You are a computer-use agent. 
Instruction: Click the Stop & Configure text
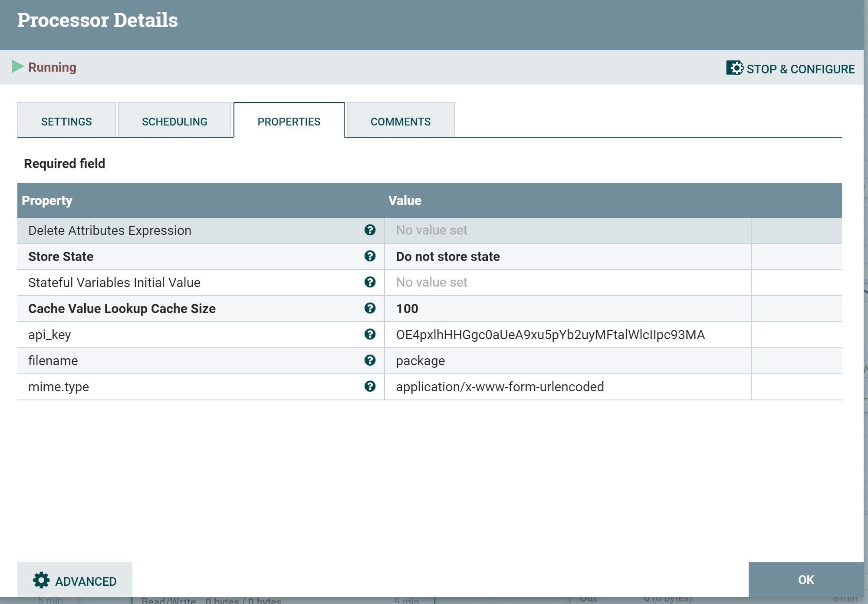(800, 69)
